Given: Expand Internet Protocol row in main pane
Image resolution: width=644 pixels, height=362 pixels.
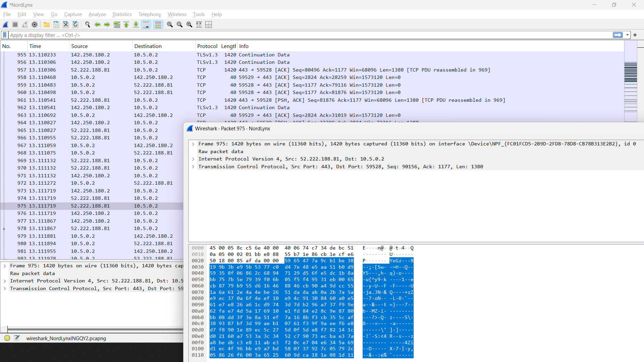Looking at the screenshot, I should 5,281.
